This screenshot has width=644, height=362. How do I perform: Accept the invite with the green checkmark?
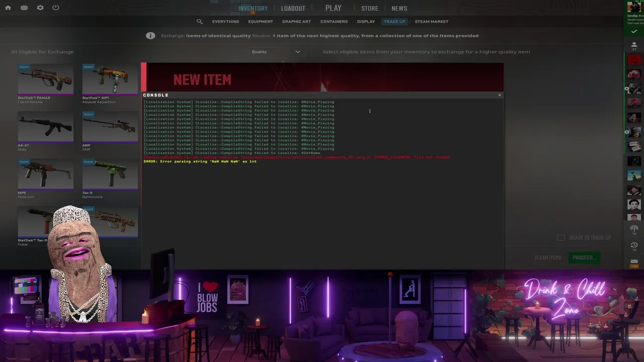(634, 32)
